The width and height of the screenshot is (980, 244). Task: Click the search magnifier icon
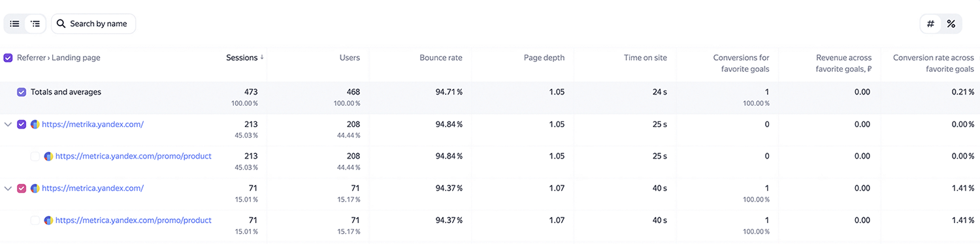point(61,24)
